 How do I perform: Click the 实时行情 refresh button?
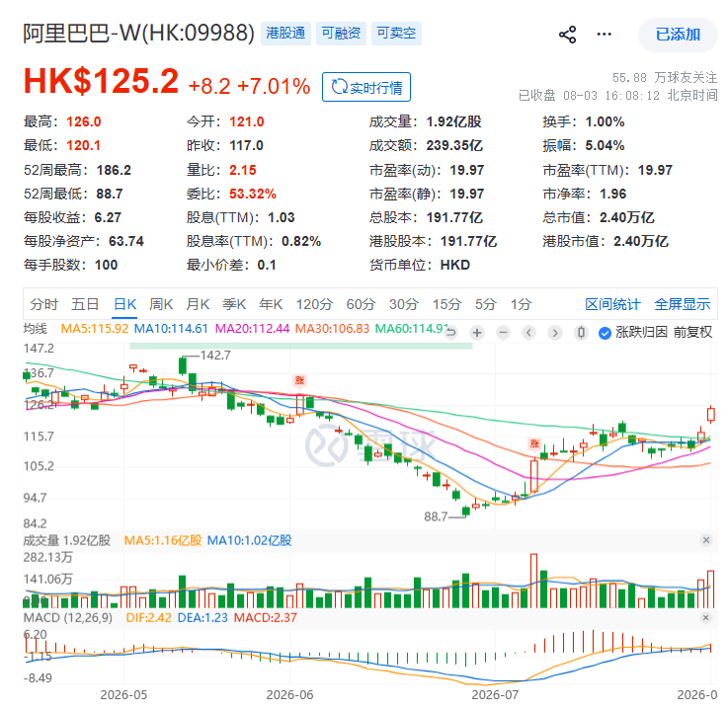(x=366, y=87)
